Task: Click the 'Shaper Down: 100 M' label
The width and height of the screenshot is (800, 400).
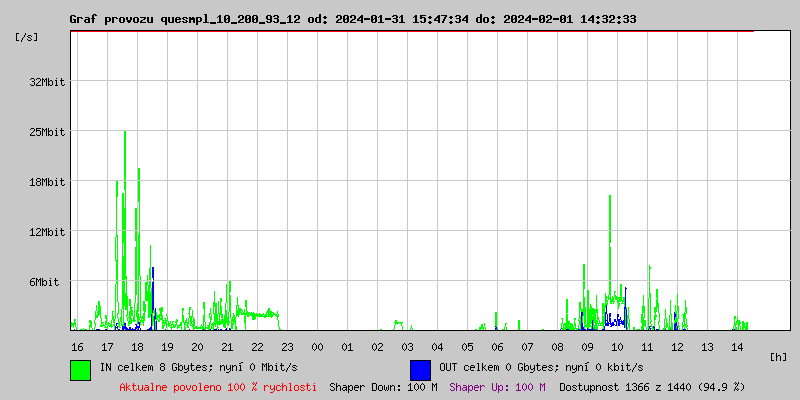Action: [x=383, y=386]
